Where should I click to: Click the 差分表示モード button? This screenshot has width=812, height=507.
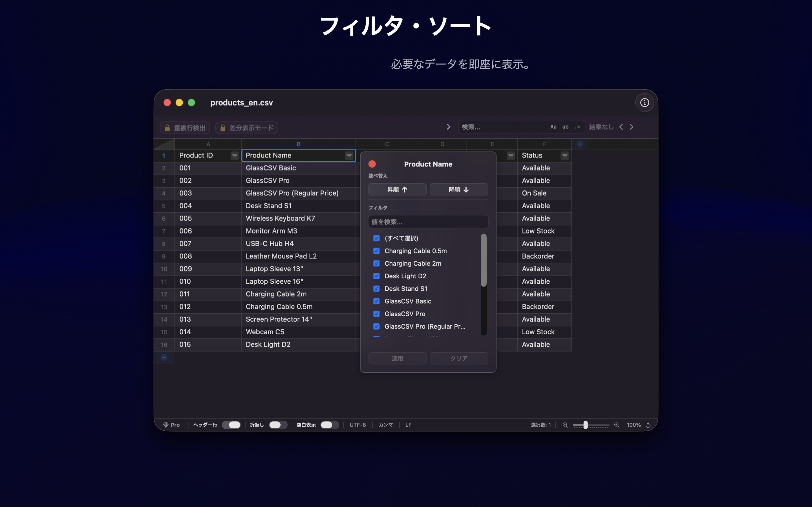tap(247, 127)
